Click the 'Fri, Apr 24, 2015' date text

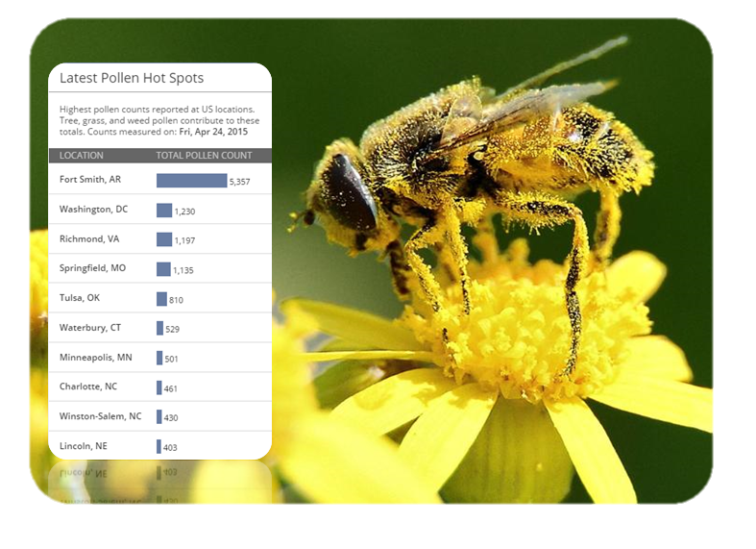coord(213,132)
